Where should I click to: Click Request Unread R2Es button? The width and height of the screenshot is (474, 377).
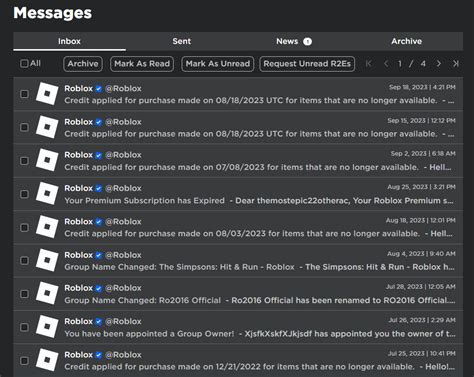[307, 64]
